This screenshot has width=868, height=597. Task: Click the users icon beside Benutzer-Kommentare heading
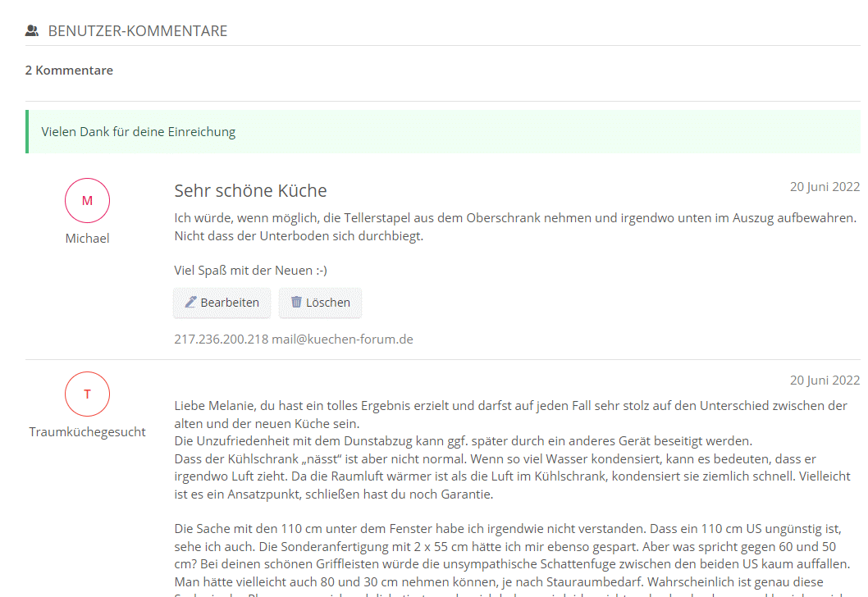32,31
